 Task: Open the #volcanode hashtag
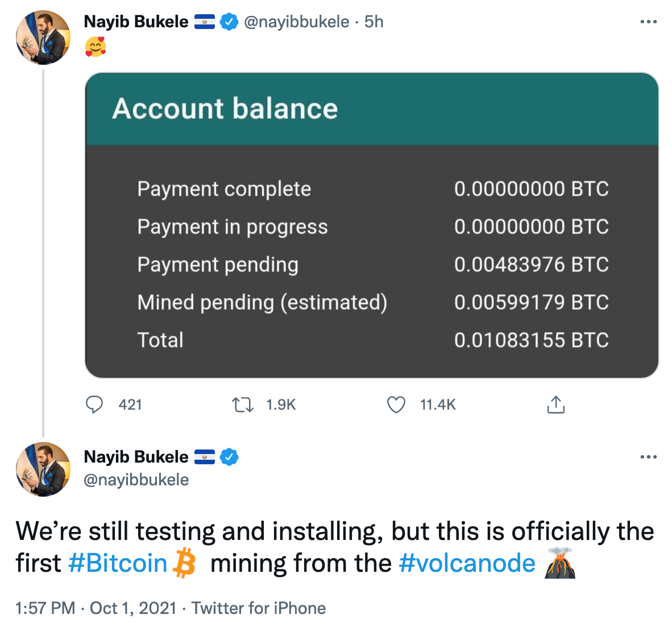[467, 563]
